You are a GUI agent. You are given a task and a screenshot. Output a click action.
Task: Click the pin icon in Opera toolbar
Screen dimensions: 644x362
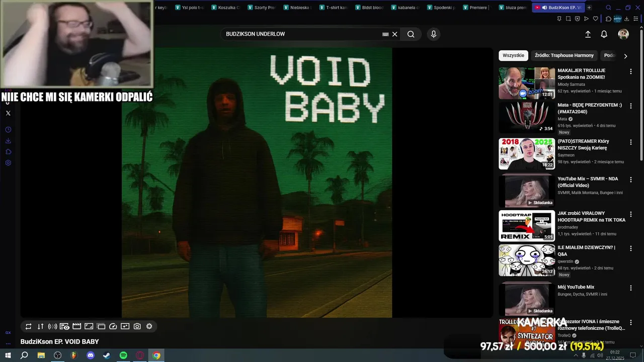tap(559, 19)
